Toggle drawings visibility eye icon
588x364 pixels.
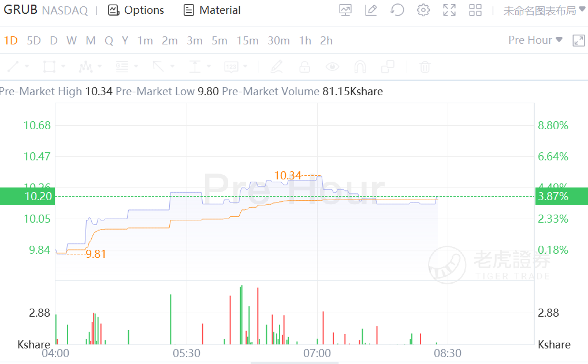click(x=332, y=67)
